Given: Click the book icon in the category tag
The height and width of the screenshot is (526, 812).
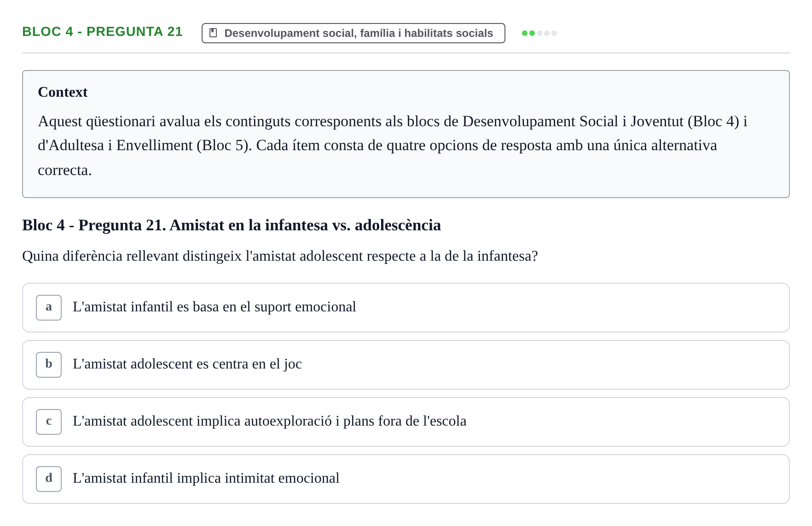Looking at the screenshot, I should [x=213, y=33].
